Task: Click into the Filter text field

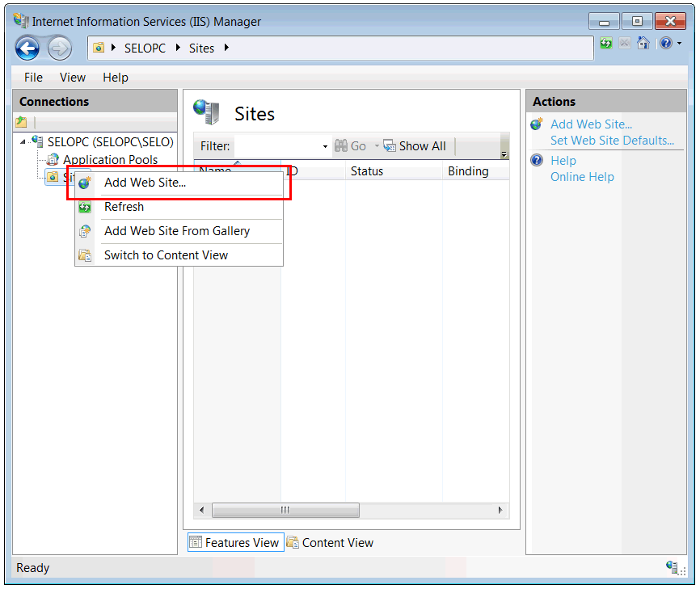Action: pyautogui.click(x=276, y=146)
